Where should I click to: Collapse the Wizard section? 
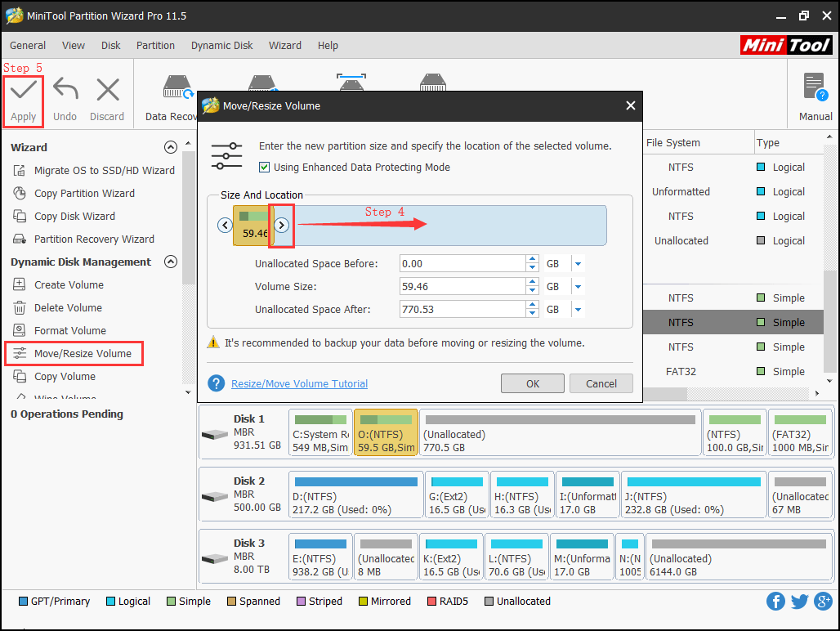tap(170, 147)
